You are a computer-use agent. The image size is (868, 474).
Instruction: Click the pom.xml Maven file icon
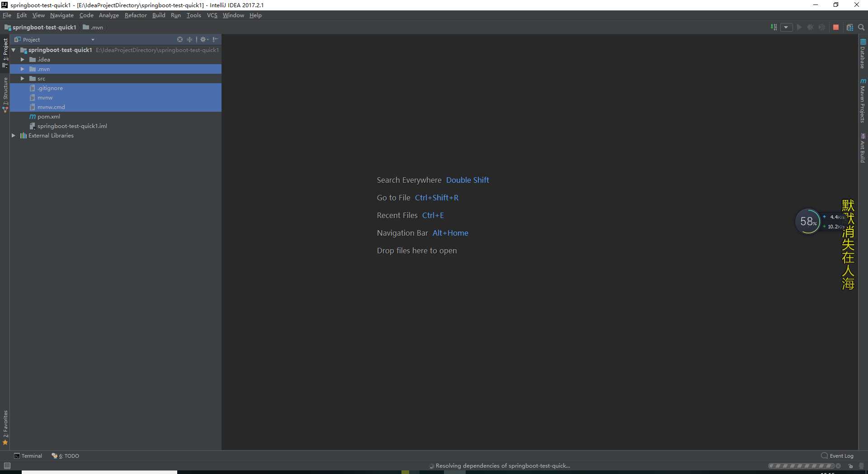tap(33, 116)
